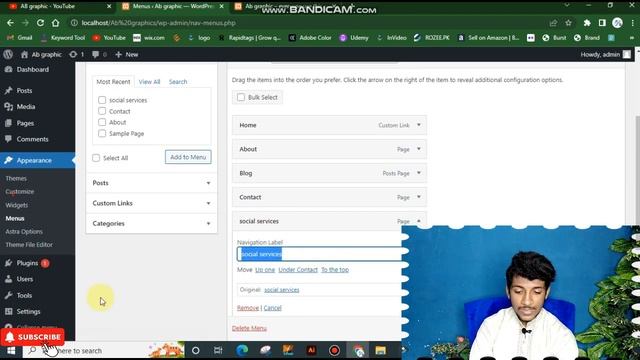This screenshot has height=360, width=640.
Task: Click the Add to Menu button
Action: coord(188,157)
